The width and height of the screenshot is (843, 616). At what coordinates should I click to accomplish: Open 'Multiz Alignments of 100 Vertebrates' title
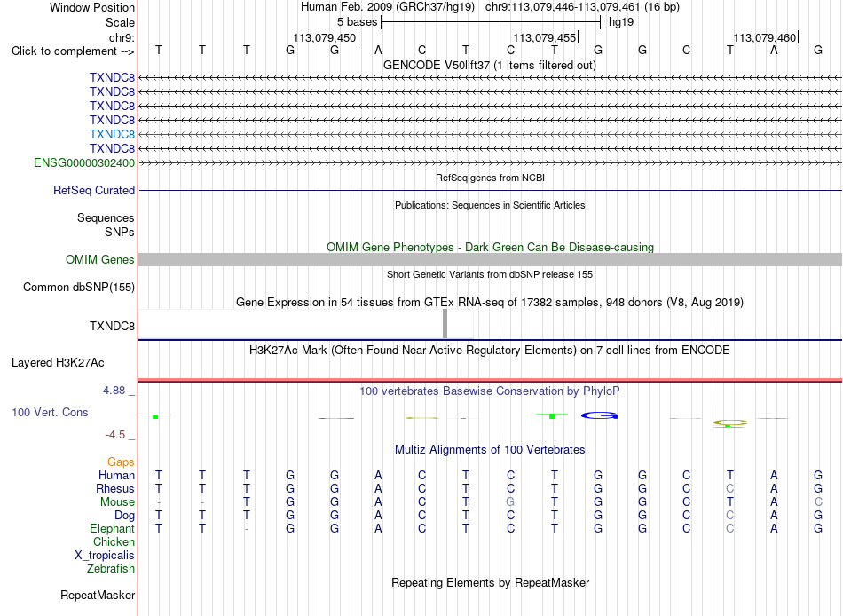click(490, 450)
